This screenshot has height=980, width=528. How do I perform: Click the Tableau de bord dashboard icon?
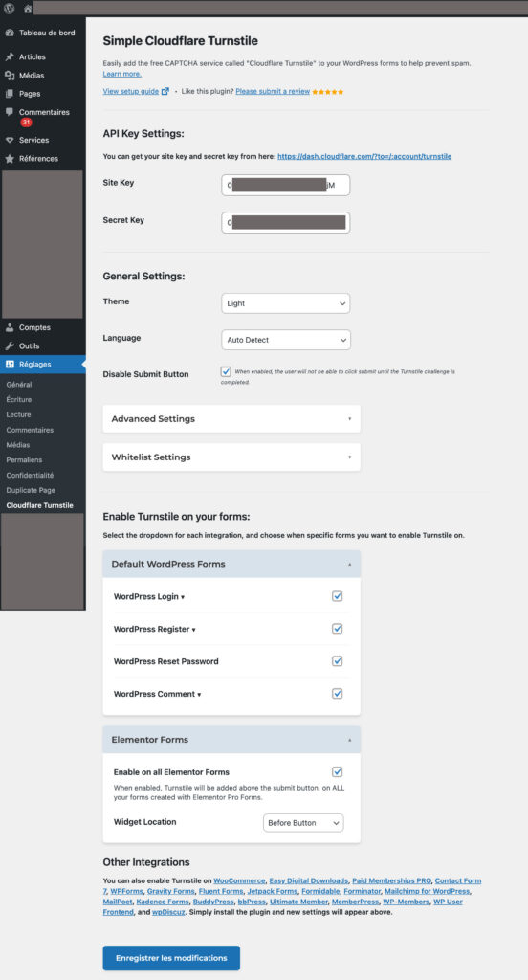tap(10, 33)
